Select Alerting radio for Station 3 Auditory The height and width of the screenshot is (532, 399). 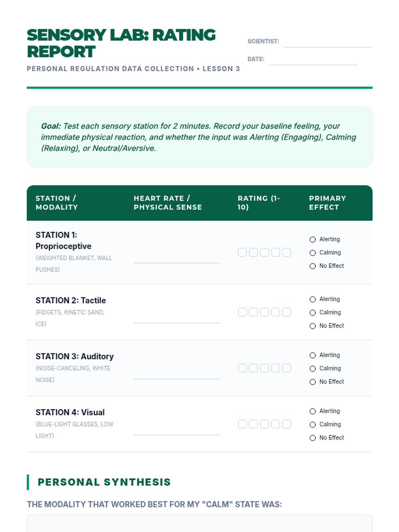(313, 355)
